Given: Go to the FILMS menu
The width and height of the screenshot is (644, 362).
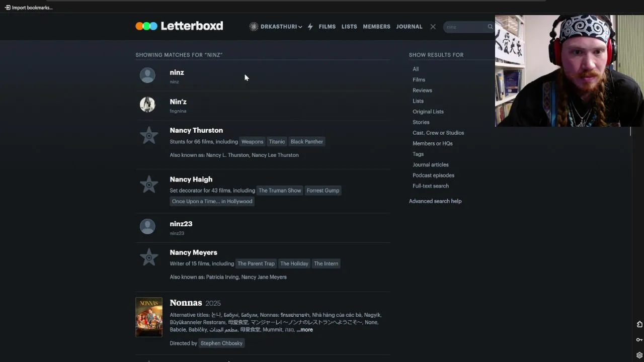Looking at the screenshot, I should 327,27.
